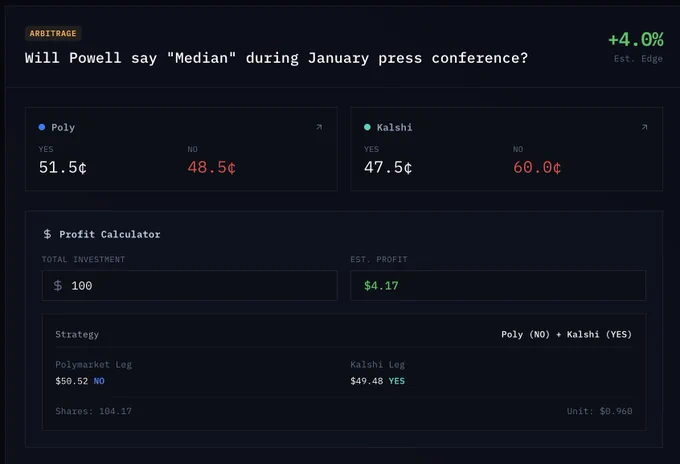
Task: Click the Poly (NO) + Kalshi (YES) strategy text
Action: coord(566,334)
